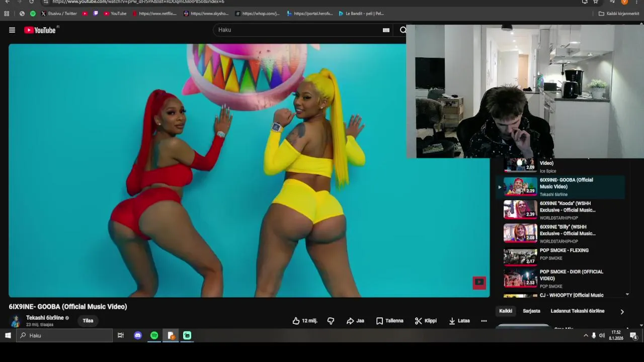Open the Kaikki kirjanmerkit bookmarks folder
This screenshot has width=644, height=362.
(x=619, y=14)
